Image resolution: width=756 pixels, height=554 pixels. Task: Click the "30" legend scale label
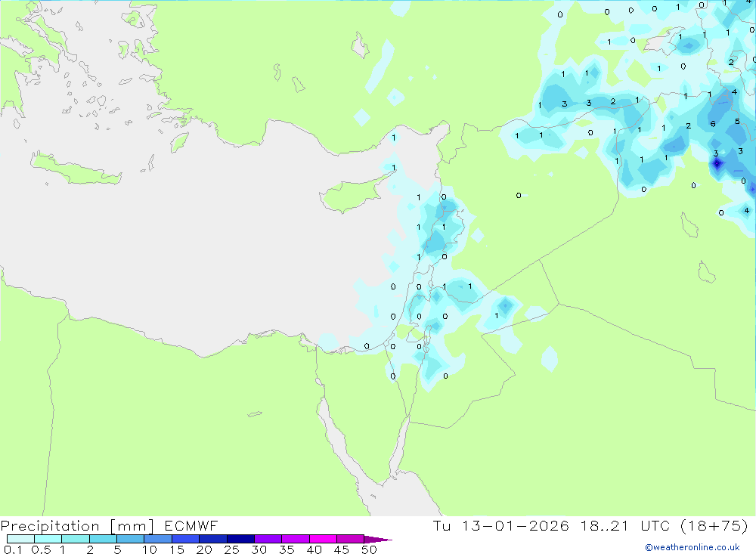(259, 549)
